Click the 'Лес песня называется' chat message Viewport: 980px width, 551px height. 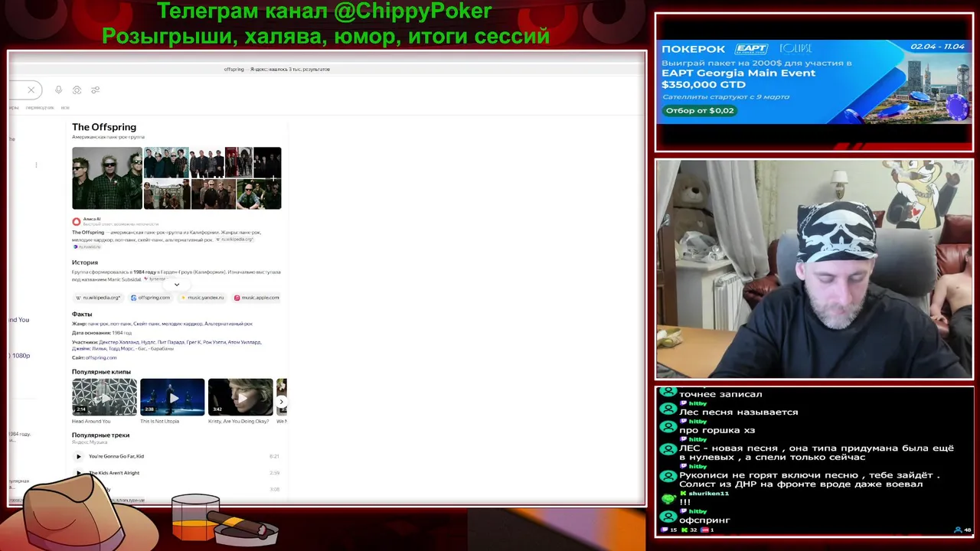click(x=739, y=412)
